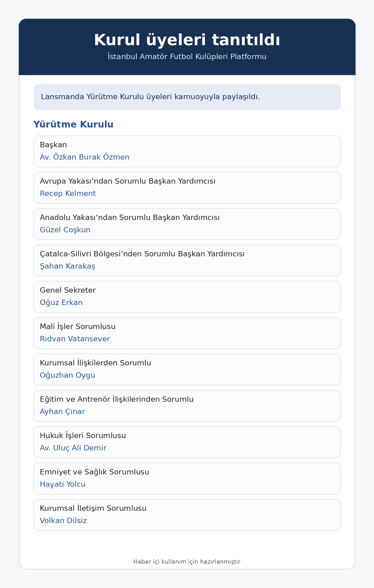The image size is (374, 588).
Task: Click the name Volkan Dilsiz
Action: [x=63, y=521]
